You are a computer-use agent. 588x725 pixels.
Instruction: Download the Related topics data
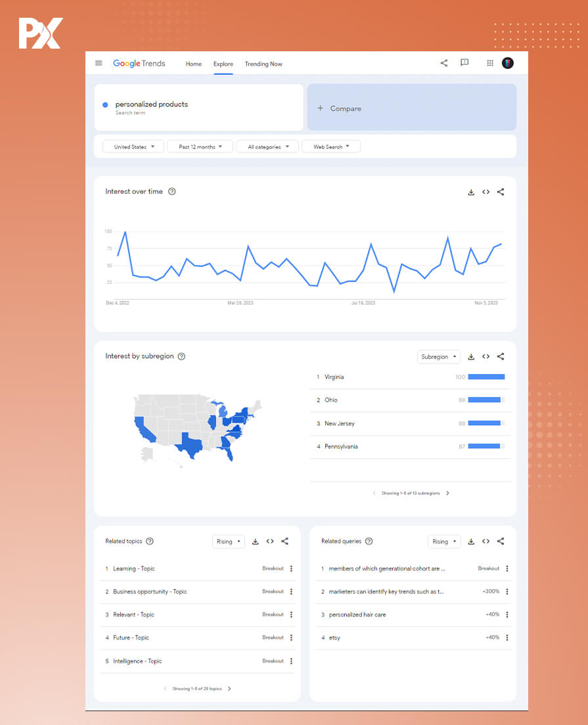click(x=256, y=542)
